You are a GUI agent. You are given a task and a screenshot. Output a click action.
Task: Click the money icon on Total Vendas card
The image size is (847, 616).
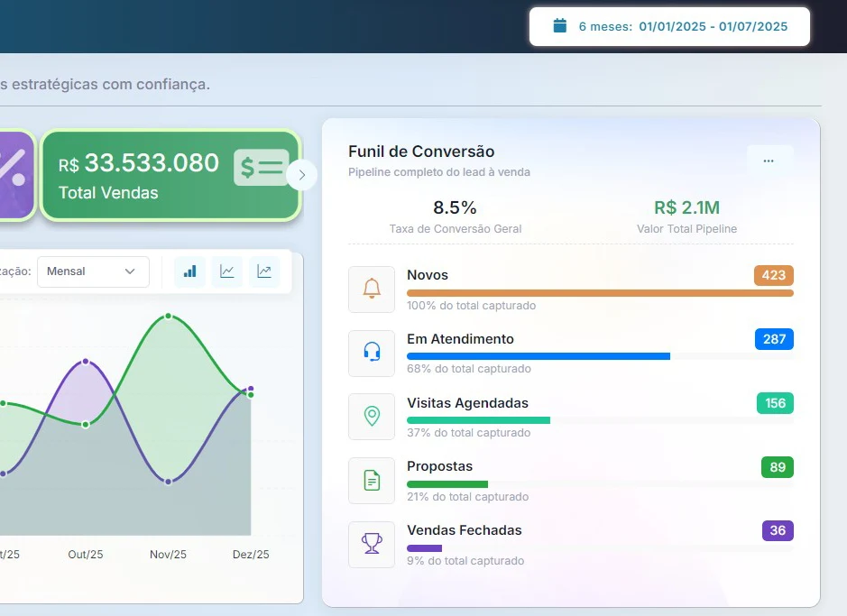pyautogui.click(x=260, y=168)
